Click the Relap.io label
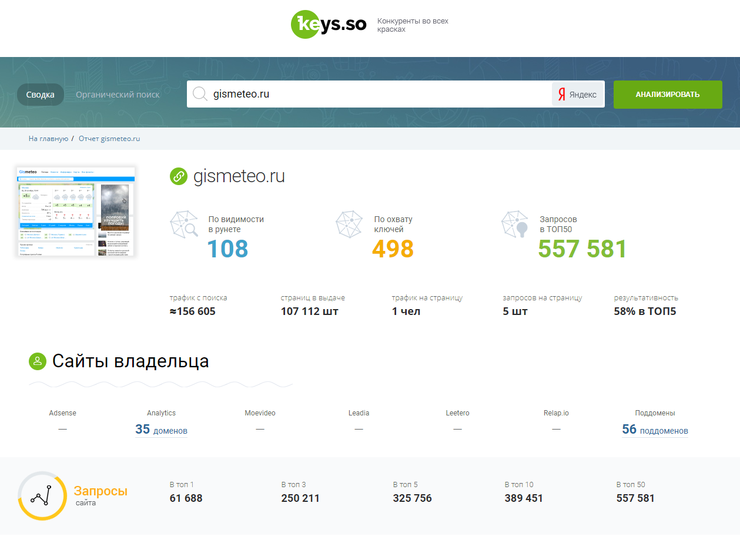Viewport: 740px width, 560px height. pyautogui.click(x=557, y=413)
